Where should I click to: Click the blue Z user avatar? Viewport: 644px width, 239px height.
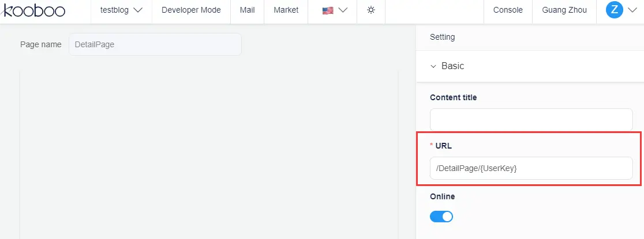pos(615,10)
